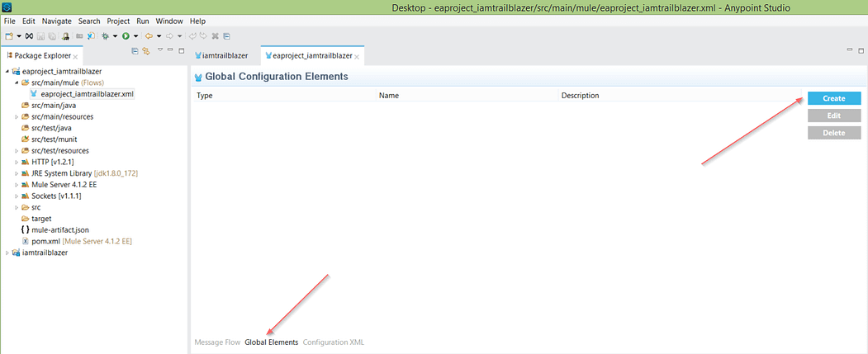
Task: Expand the src/main/resources folder
Action: click(17, 116)
